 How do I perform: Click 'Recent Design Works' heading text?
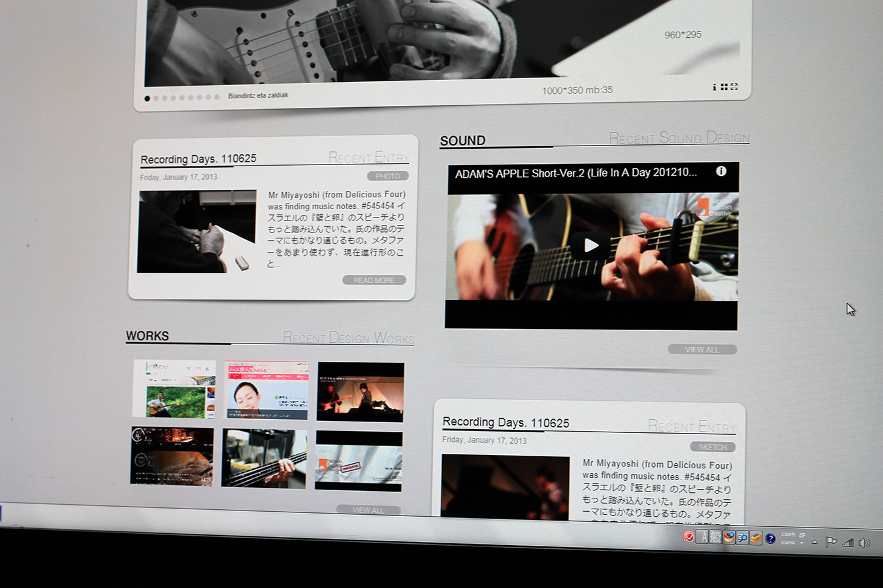[349, 337]
